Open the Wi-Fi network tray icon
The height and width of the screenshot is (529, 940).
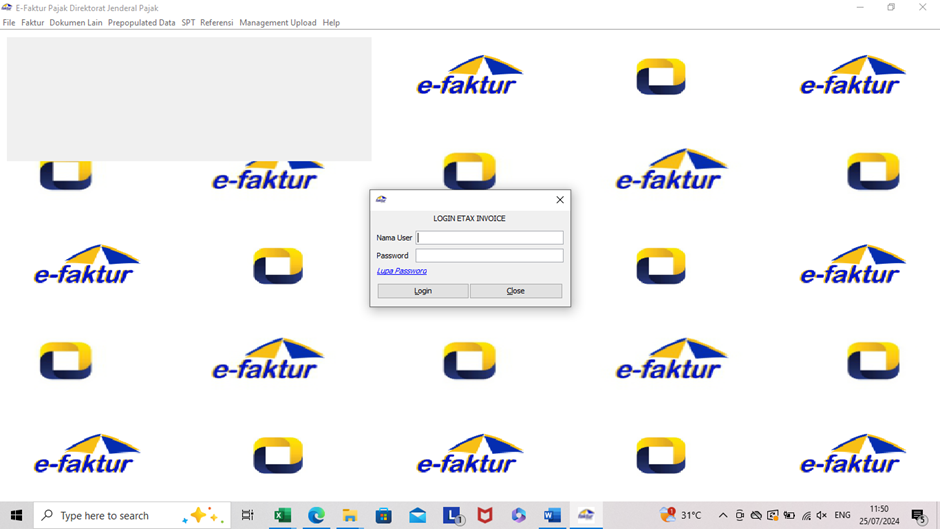pos(806,515)
